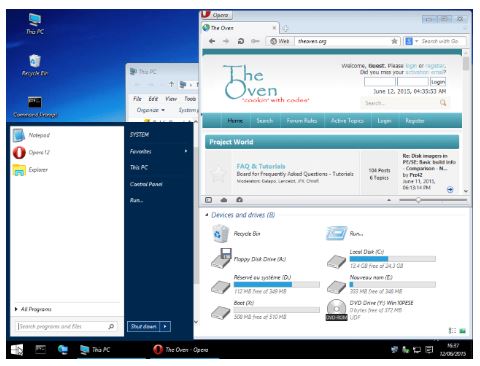
Task: Switch to large icons view in This PC window
Action: pos(462,331)
